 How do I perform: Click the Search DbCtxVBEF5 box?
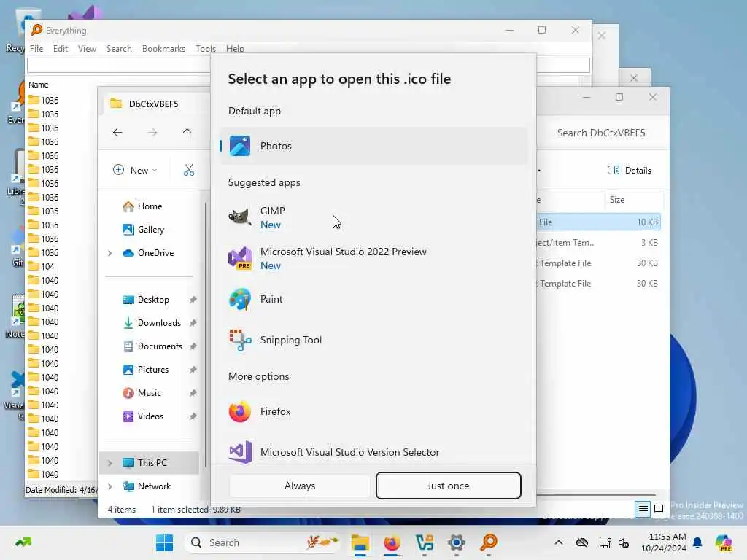tap(601, 133)
